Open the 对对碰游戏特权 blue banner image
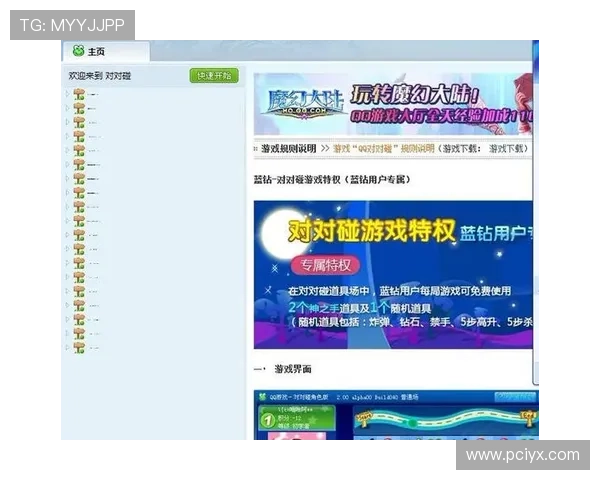Screen dimensions: 600x480 click(393, 275)
